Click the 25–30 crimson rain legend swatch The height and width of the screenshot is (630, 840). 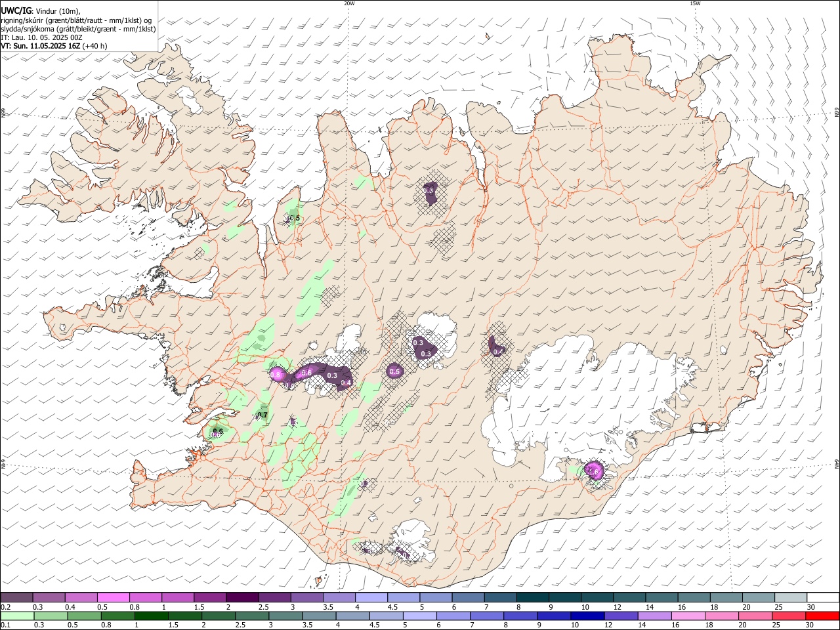point(789,616)
